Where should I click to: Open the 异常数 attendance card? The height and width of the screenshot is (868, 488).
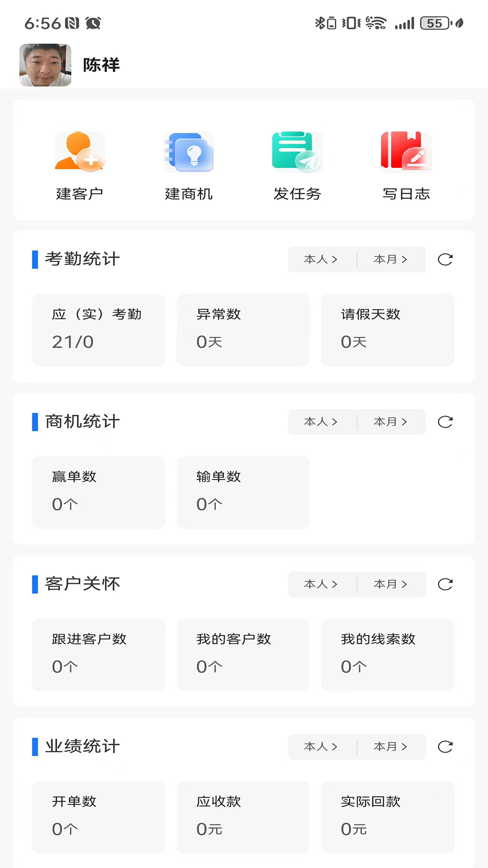coord(243,330)
